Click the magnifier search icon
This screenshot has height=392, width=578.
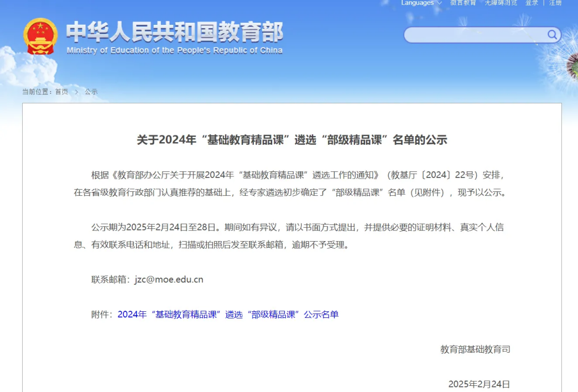(552, 35)
